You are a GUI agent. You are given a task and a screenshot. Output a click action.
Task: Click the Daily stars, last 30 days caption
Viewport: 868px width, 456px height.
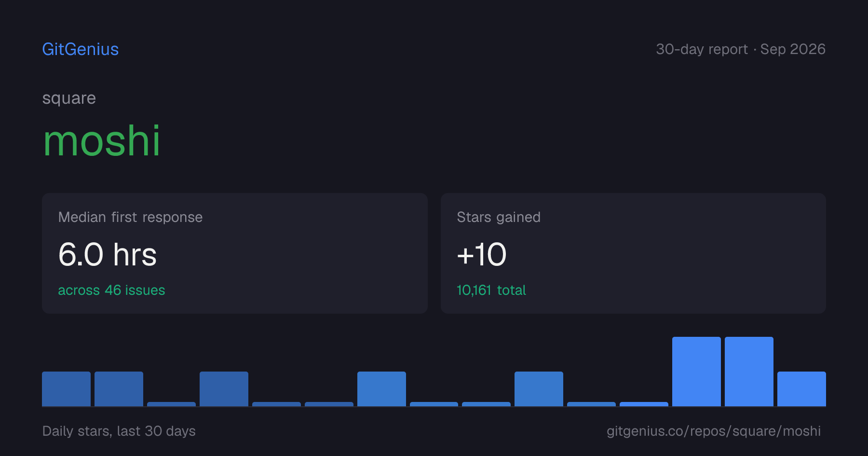pyautogui.click(x=119, y=431)
